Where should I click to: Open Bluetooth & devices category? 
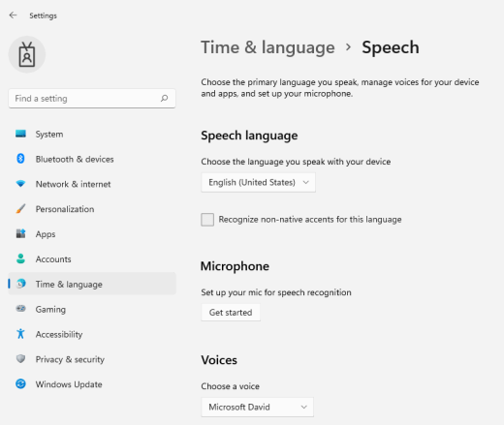click(x=92, y=159)
